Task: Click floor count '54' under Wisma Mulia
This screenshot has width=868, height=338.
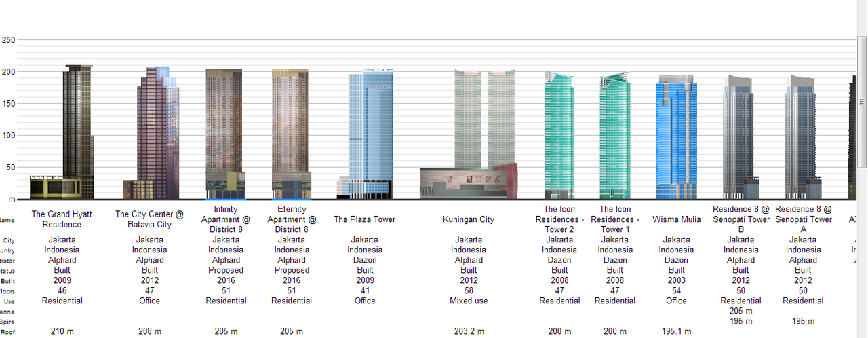Action: (677, 290)
